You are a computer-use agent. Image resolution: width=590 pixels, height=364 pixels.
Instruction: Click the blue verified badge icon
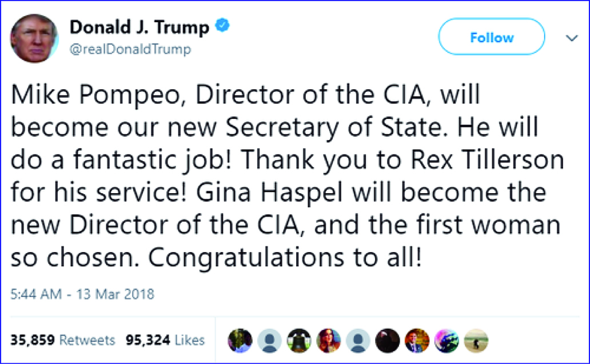pos(221,26)
